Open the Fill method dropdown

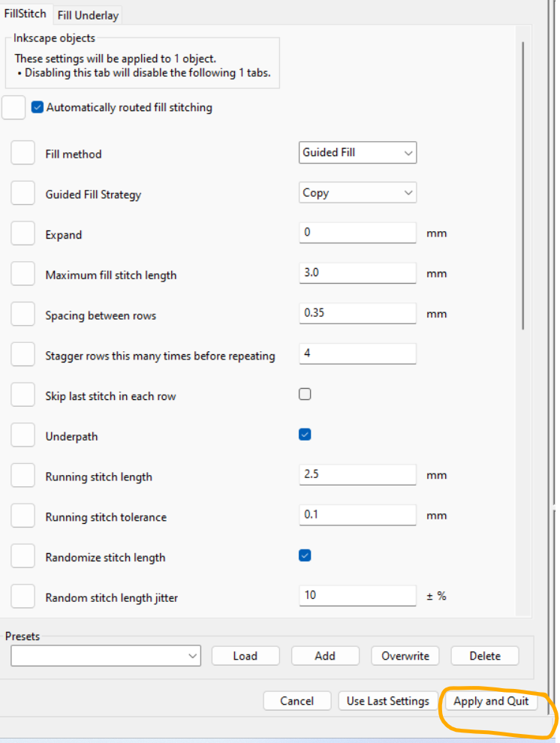[358, 152]
